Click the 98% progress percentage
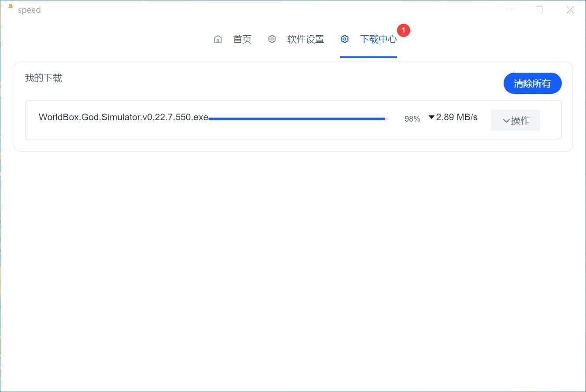The image size is (586, 392). point(412,118)
